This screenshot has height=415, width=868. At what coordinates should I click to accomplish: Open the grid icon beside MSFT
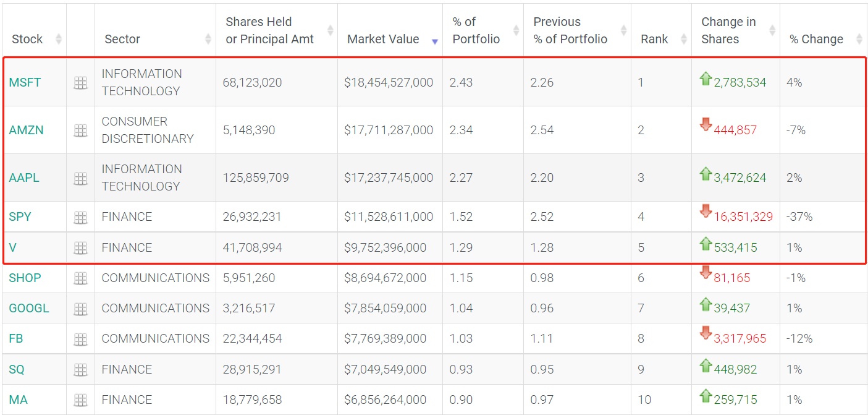tap(80, 83)
